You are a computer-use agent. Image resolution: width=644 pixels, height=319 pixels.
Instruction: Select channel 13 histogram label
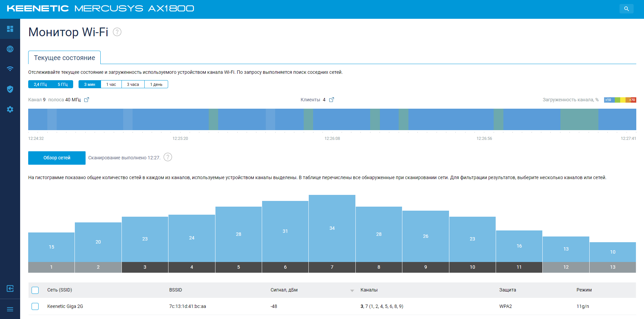613,267
